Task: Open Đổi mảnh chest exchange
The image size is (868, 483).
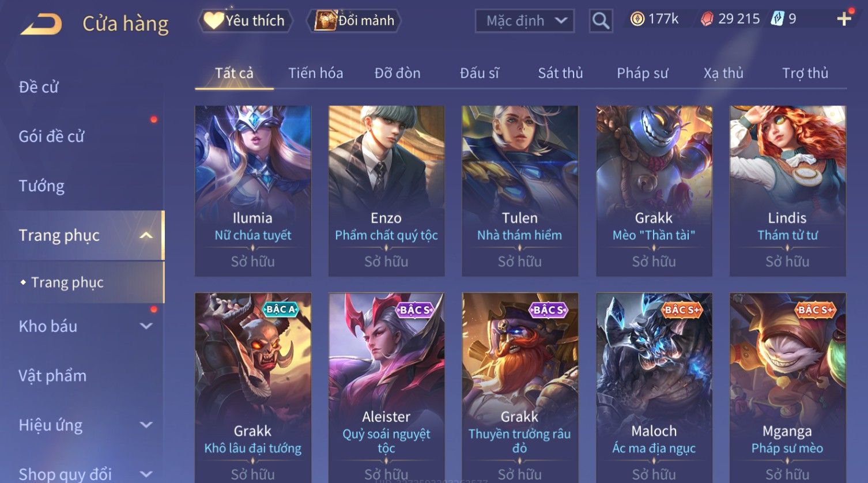Action: pos(354,21)
